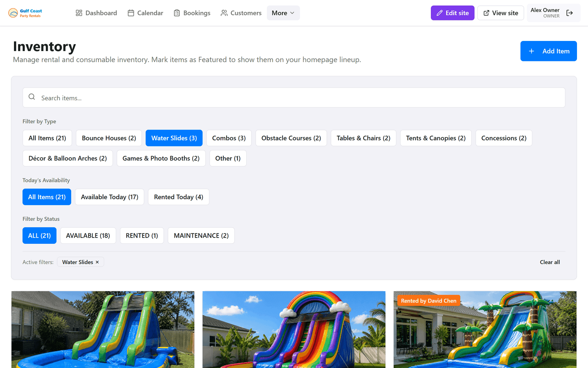Click the Inventory page heading

[45, 47]
